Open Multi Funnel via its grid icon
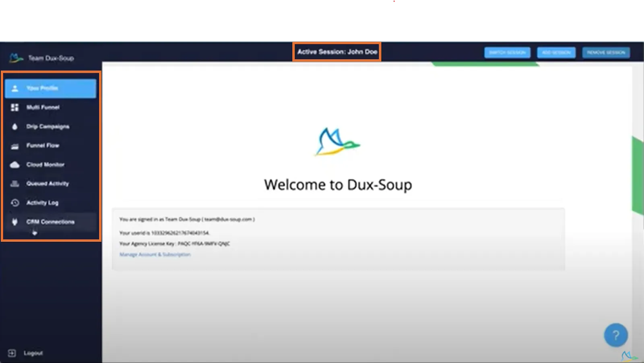Screen dimensions: 644x363 pyautogui.click(x=14, y=107)
